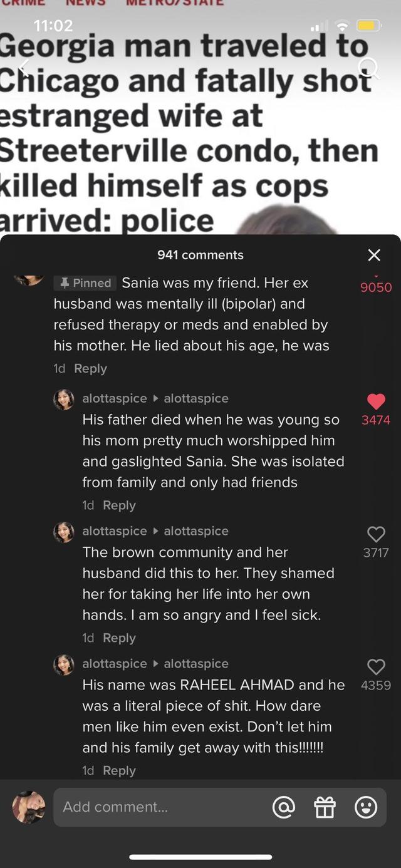Reply to 'The brown community' comment
Image resolution: width=401 pixels, height=868 pixels.
(x=119, y=638)
